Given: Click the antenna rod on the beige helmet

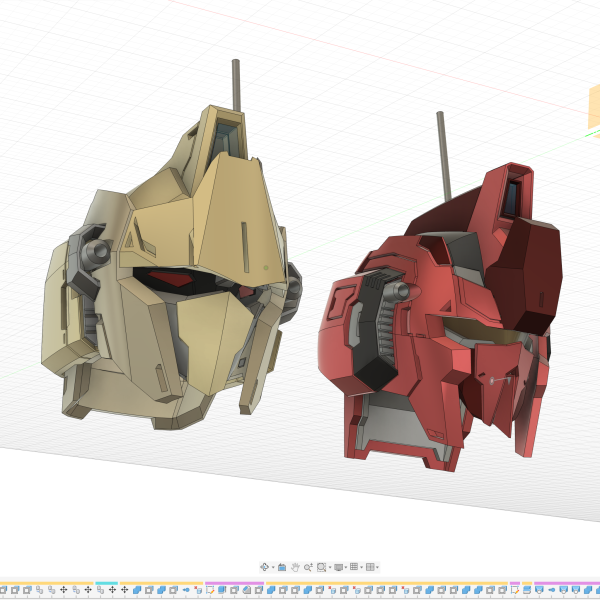Looking at the screenshot, I should [x=236, y=84].
